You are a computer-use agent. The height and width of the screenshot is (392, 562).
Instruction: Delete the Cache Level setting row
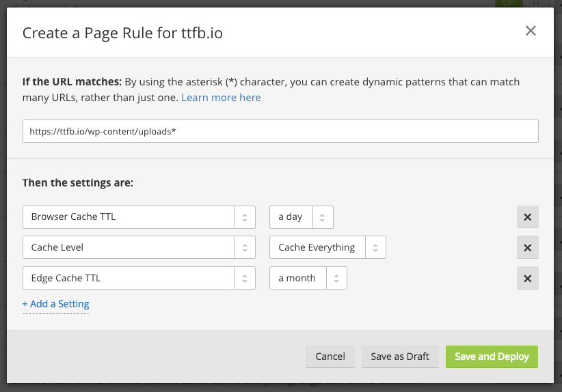click(527, 247)
